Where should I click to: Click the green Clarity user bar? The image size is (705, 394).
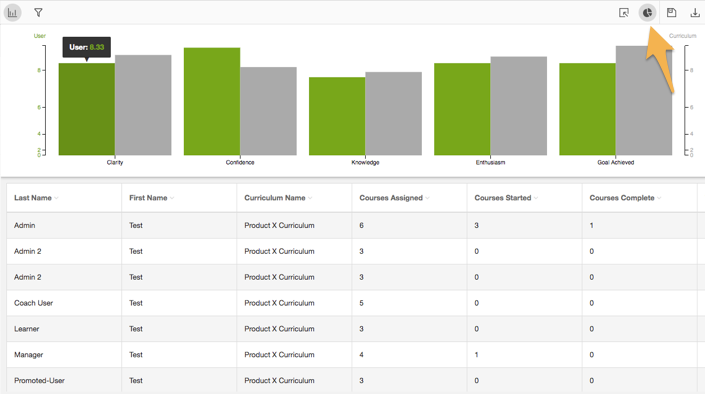(x=87, y=109)
